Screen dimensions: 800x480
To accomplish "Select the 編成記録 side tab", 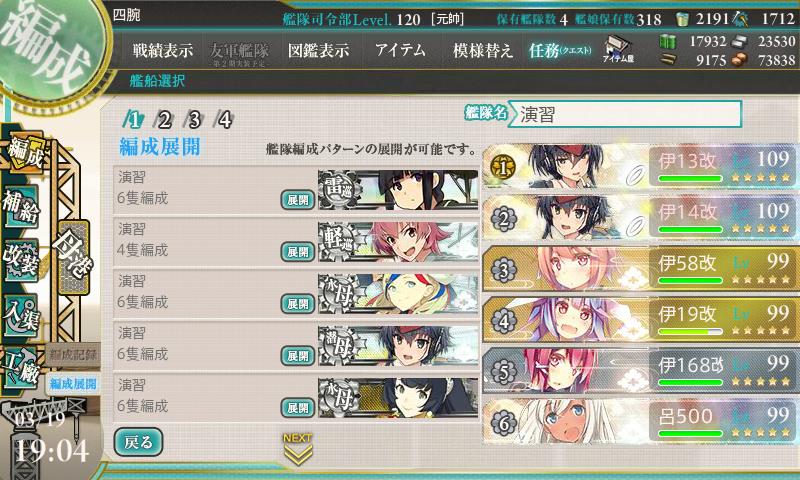I will tap(73, 355).
